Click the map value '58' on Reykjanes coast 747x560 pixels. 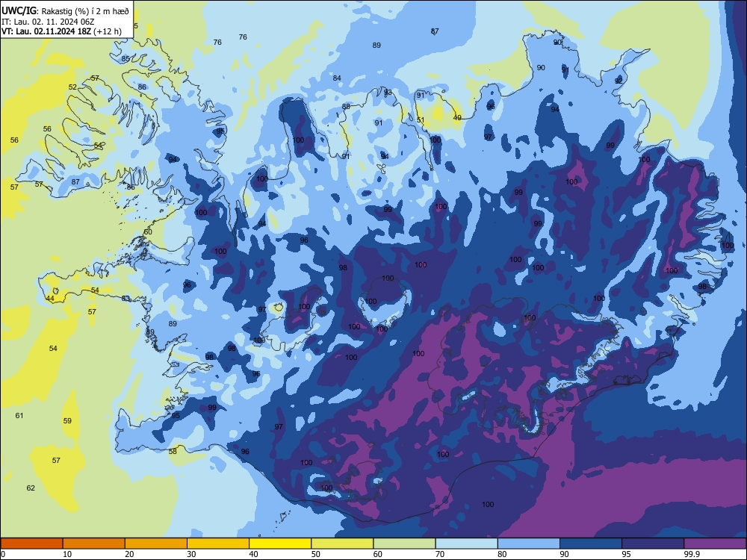tap(173, 452)
